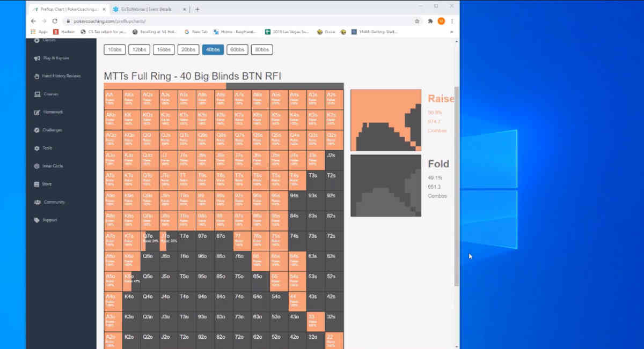Open the Chrome extensions puzzle icon

430,21
